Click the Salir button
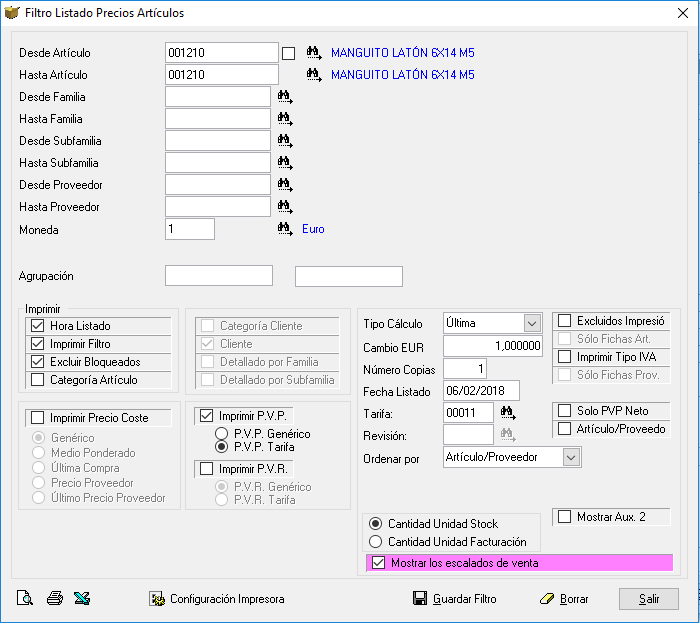Image resolution: width=700 pixels, height=623 pixels. click(649, 599)
